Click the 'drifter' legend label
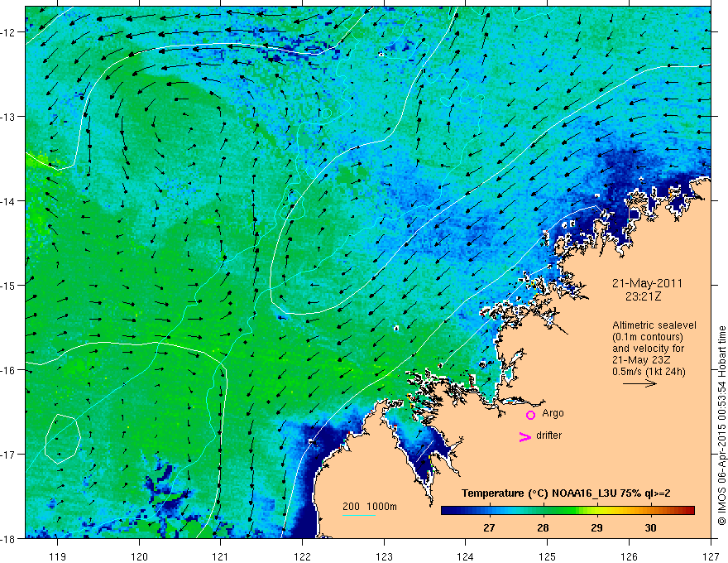The height and width of the screenshot is (563, 728). point(548,435)
